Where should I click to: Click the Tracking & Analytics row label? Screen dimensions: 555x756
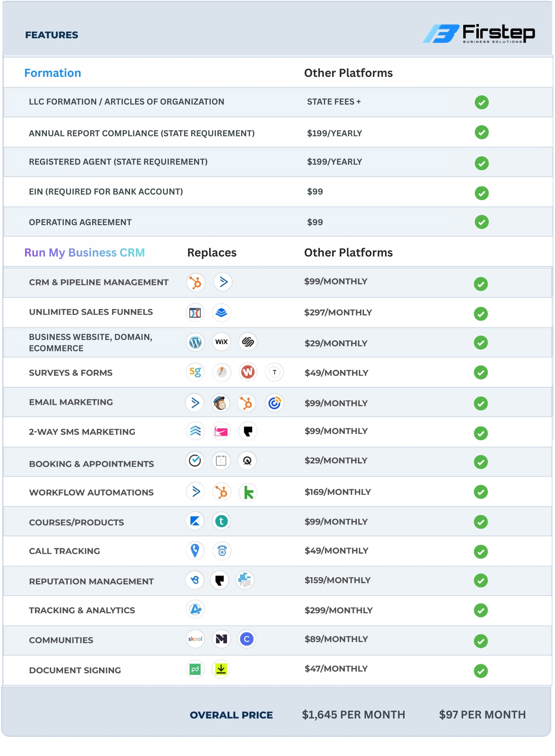[x=82, y=610]
